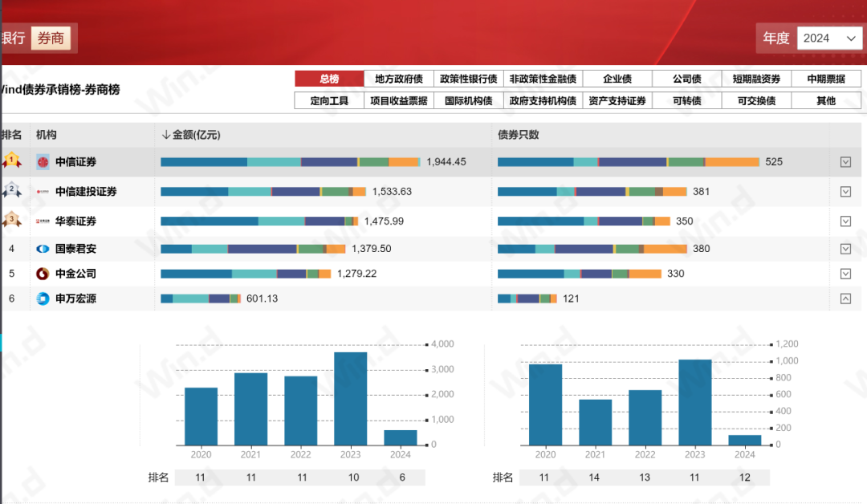Switch to the 券商 tab

coord(51,39)
